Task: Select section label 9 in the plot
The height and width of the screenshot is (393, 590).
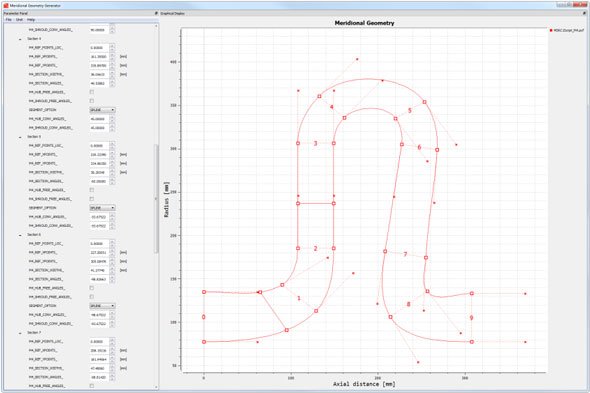Action: [x=471, y=318]
